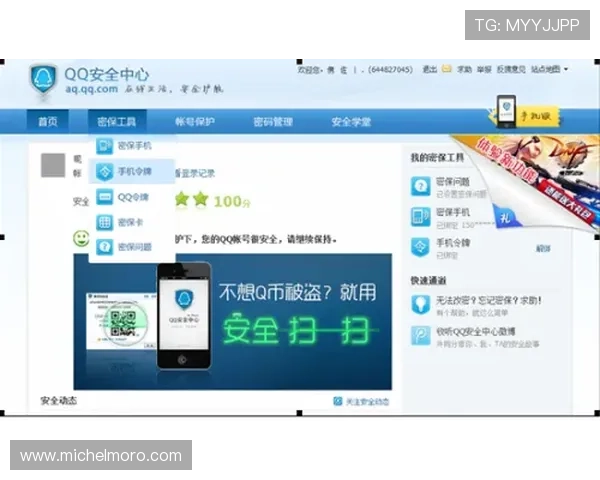Expand the 站点地图 dropdown
This screenshot has width=600, height=480.
[549, 69]
